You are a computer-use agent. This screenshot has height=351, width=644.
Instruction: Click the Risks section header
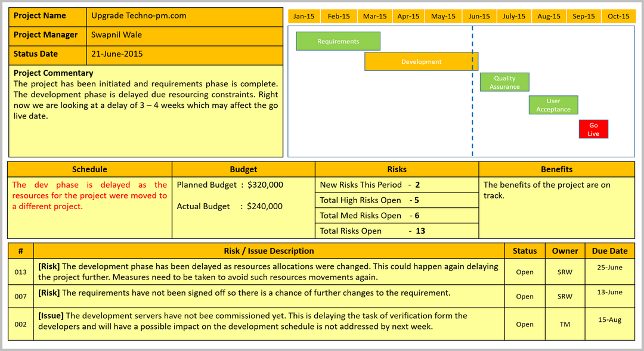[x=397, y=169]
